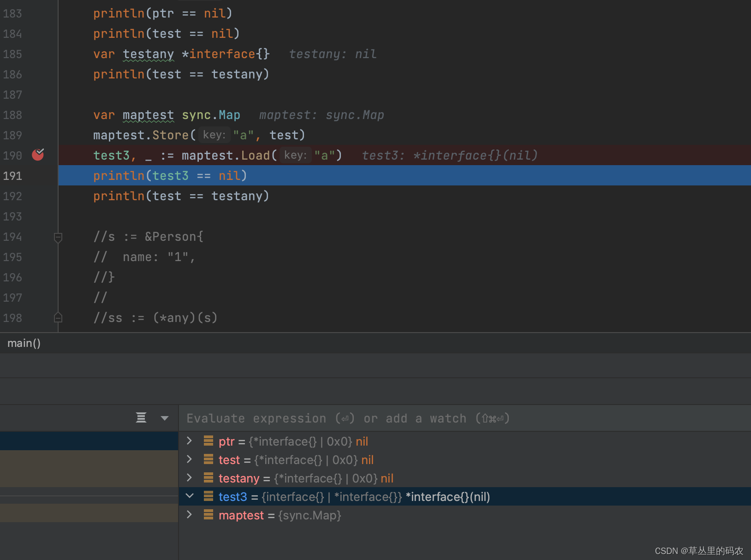Click line number 188 in the gutter

12,115
